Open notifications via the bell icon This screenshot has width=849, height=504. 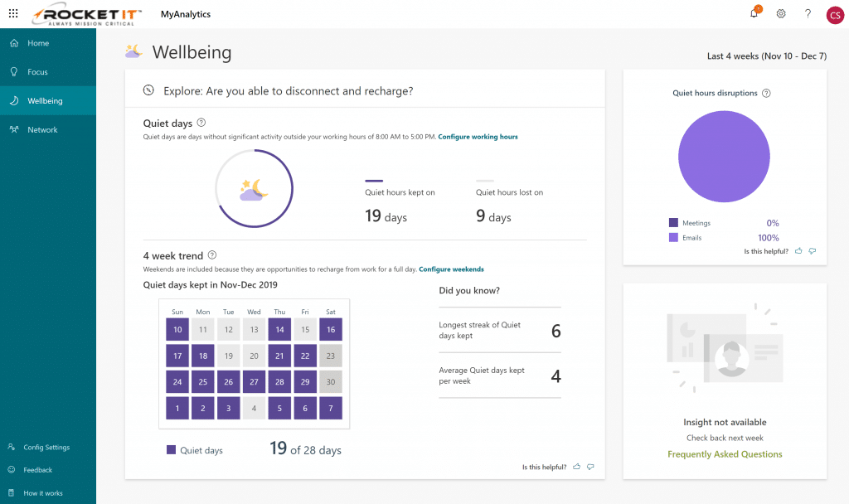coord(753,14)
